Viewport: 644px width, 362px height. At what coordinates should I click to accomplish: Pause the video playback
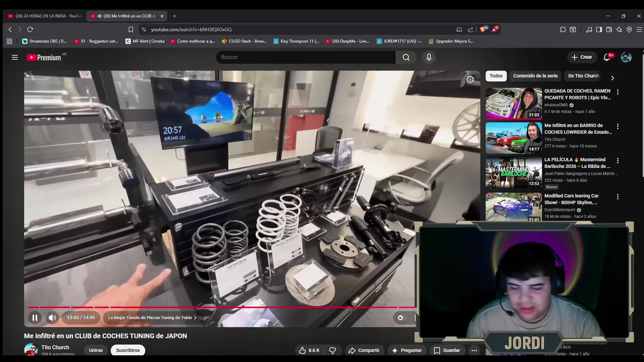(x=35, y=318)
